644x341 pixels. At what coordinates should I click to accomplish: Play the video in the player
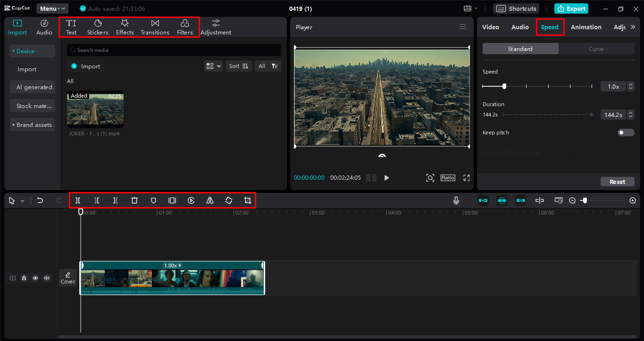coord(386,178)
